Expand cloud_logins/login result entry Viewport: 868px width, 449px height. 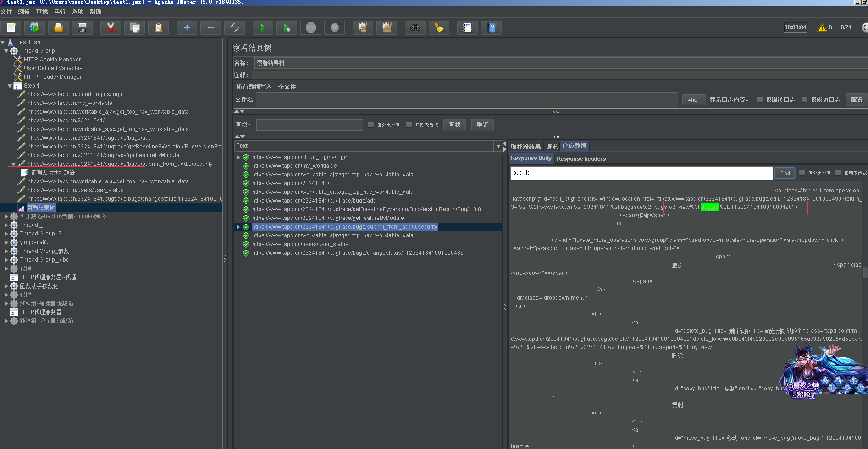point(238,157)
